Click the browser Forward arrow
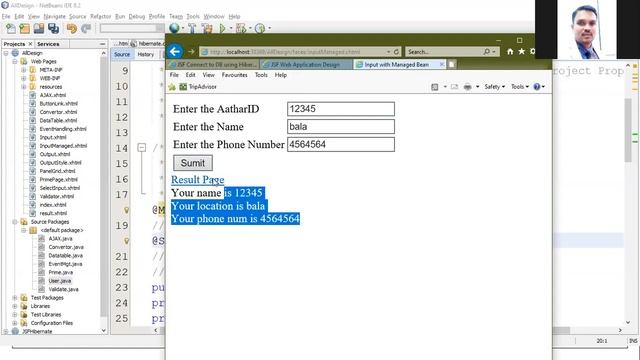Image resolution: width=640 pixels, height=360 pixels. click(x=191, y=52)
